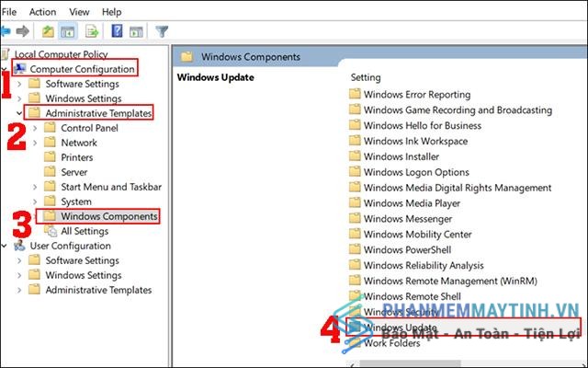Screen dimensions: 588x368
Task: Open Windows Remote Shell folder
Action: [x=413, y=296]
